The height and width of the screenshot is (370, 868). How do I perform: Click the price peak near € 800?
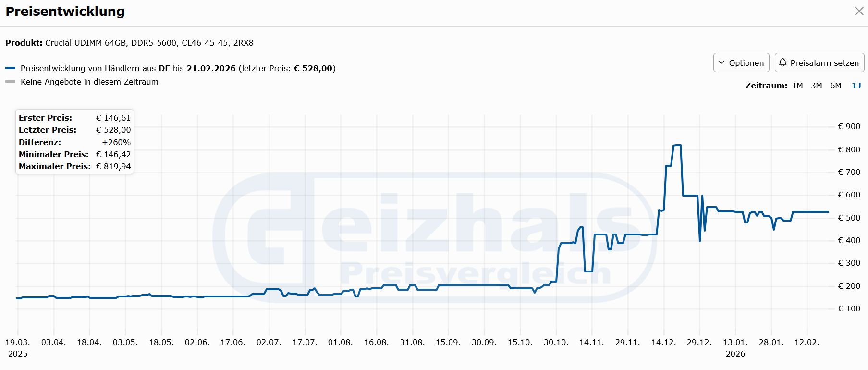[677, 145]
